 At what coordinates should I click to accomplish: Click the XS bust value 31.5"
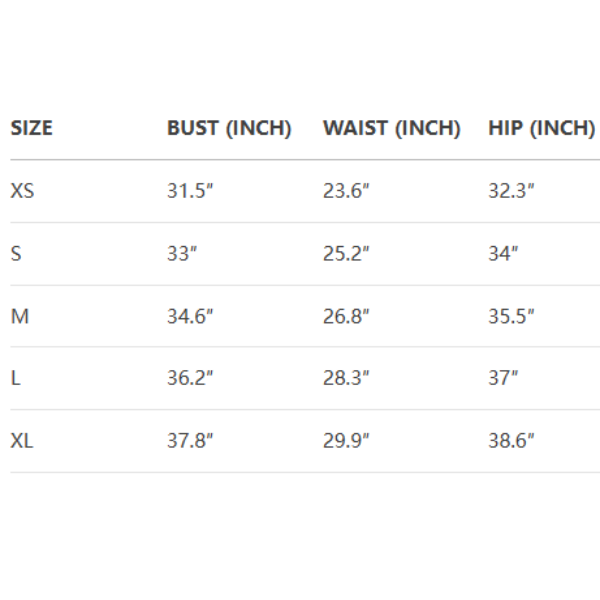coord(190,191)
